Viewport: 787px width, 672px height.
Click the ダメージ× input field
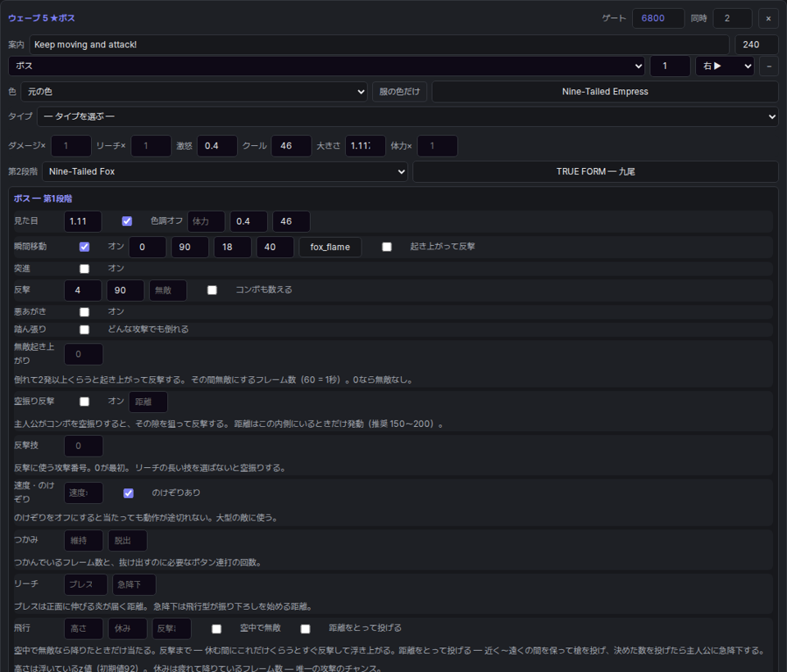pos(71,146)
